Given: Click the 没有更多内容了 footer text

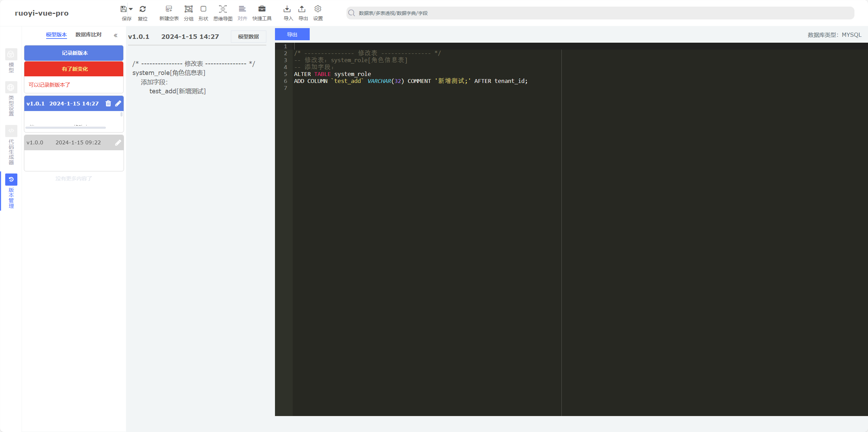Looking at the screenshot, I should tap(74, 179).
